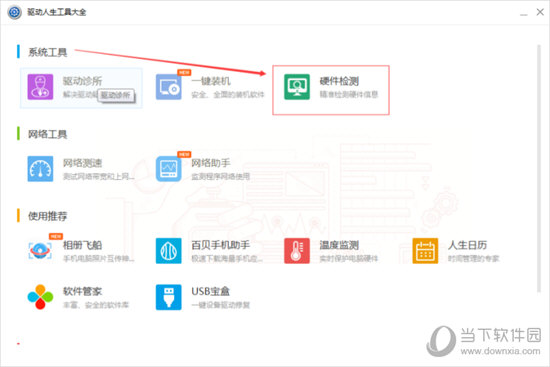Close the 驱动人生工具大全 window
Image resolution: width=550 pixels, height=367 pixels.
click(540, 12)
